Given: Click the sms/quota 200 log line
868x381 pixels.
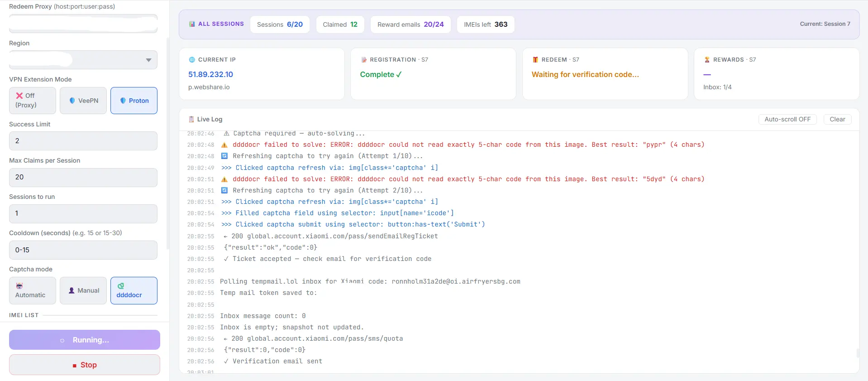Looking at the screenshot, I should (x=313, y=338).
